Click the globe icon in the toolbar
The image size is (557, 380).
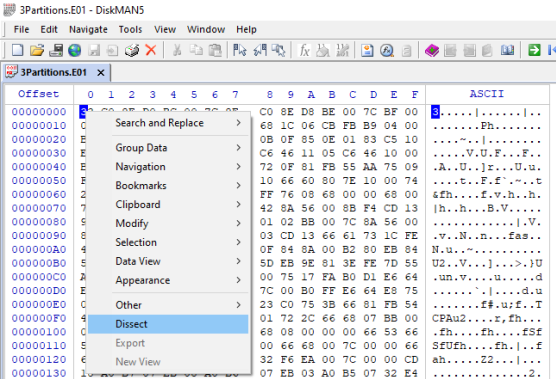[75, 50]
